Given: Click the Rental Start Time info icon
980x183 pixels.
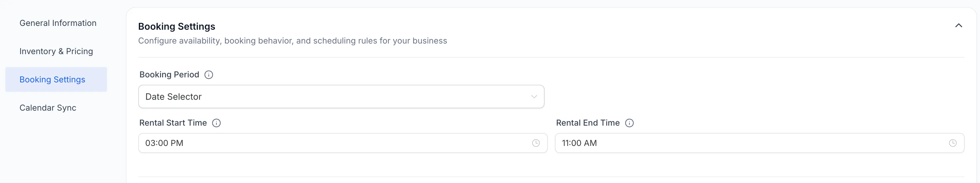Looking at the screenshot, I should pyautogui.click(x=216, y=123).
